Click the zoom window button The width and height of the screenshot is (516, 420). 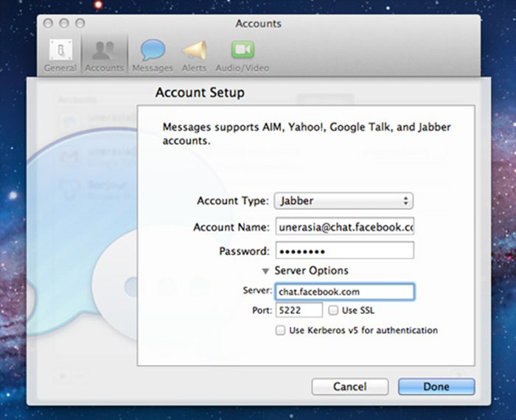(80, 24)
